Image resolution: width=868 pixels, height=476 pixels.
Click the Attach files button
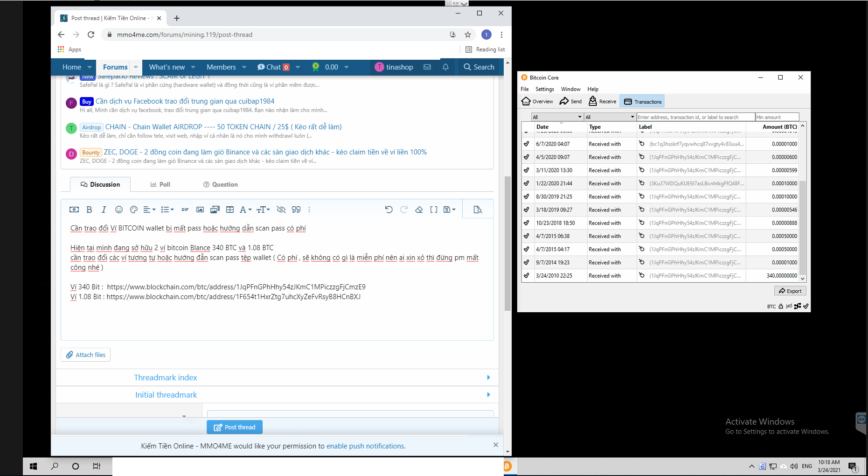click(x=86, y=355)
